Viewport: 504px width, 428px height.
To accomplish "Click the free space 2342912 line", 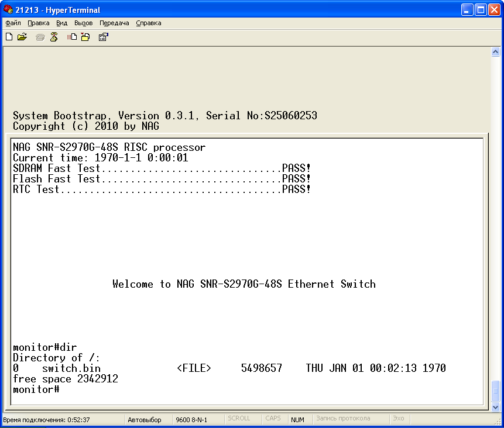I will tap(66, 379).
